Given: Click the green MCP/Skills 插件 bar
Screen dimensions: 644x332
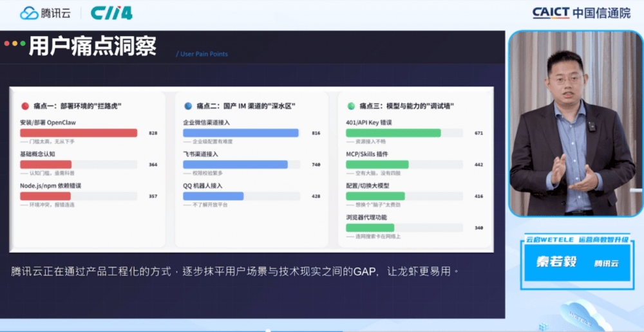Looking at the screenshot, I should (377, 165).
